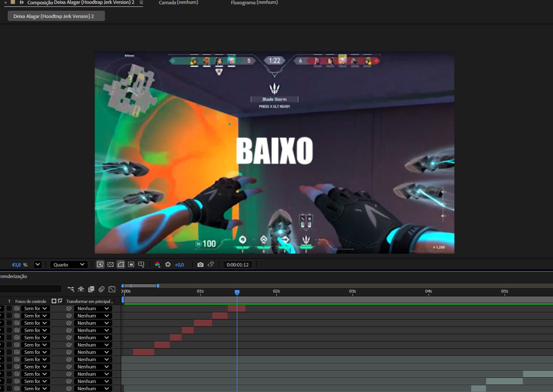Select the Composição Deixa Alagar tab
The width and height of the screenshot is (553, 392).
tap(81, 3)
